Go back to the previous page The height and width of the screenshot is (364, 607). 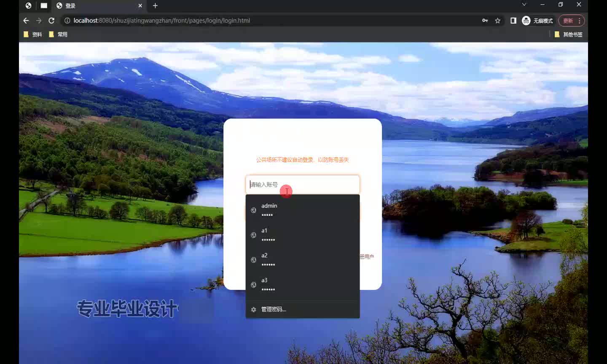pyautogui.click(x=26, y=21)
